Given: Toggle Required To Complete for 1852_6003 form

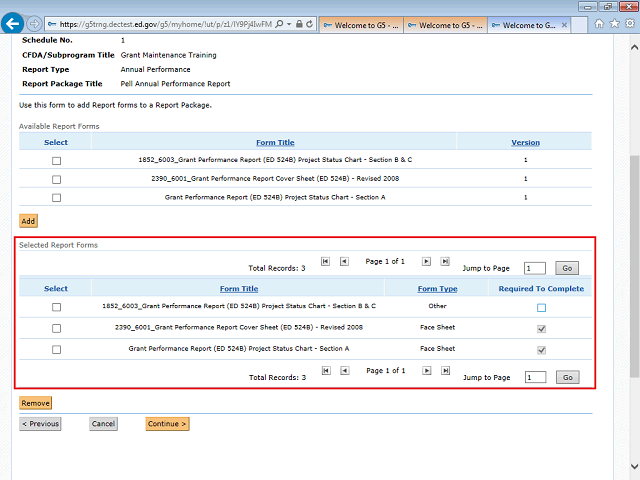Looking at the screenshot, I should click(x=541, y=307).
